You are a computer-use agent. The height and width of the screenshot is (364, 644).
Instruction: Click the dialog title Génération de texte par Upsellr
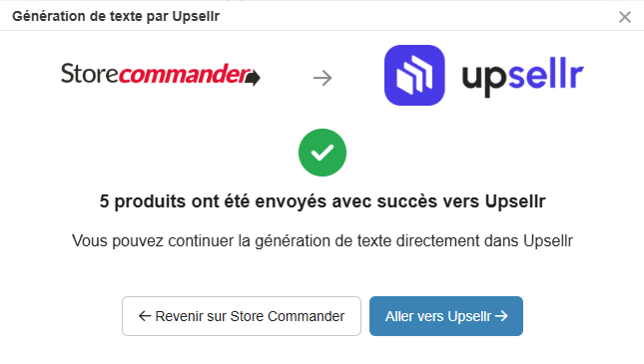click(x=116, y=16)
